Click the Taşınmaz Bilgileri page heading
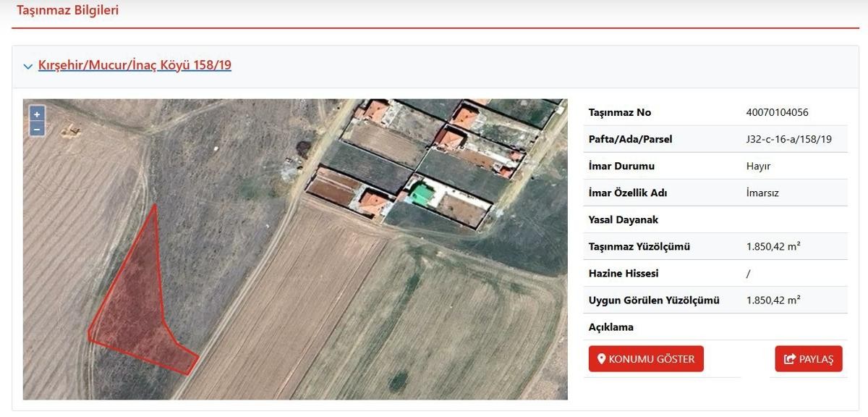Screen dimensions: 868x417 coord(68,10)
